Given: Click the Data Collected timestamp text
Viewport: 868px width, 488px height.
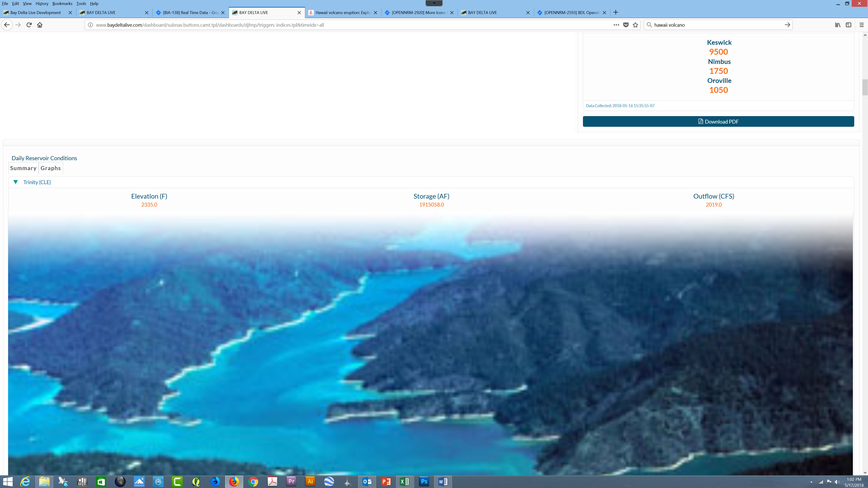Looking at the screenshot, I should (620, 106).
